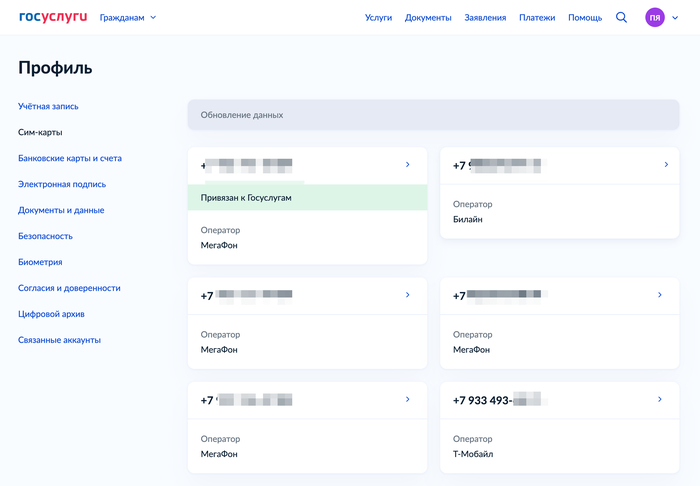Go to Заявления in the header
700x486 pixels.
[485, 18]
